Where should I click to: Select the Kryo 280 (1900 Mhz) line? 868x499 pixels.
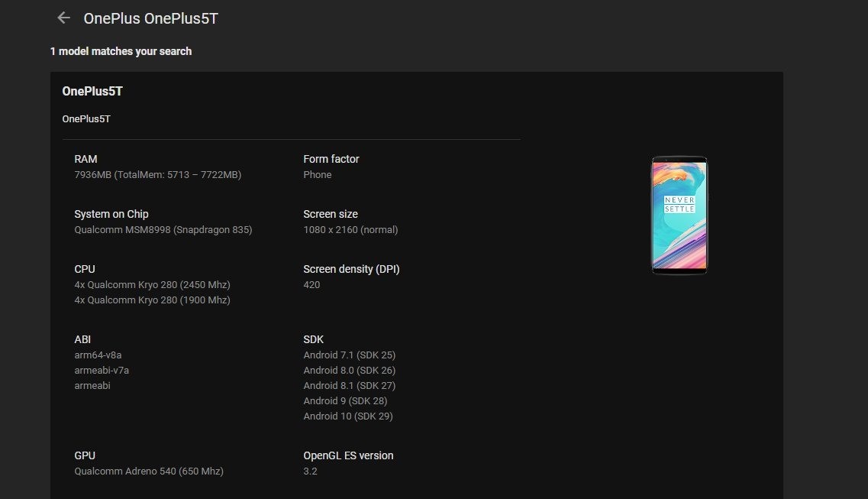[x=152, y=300]
